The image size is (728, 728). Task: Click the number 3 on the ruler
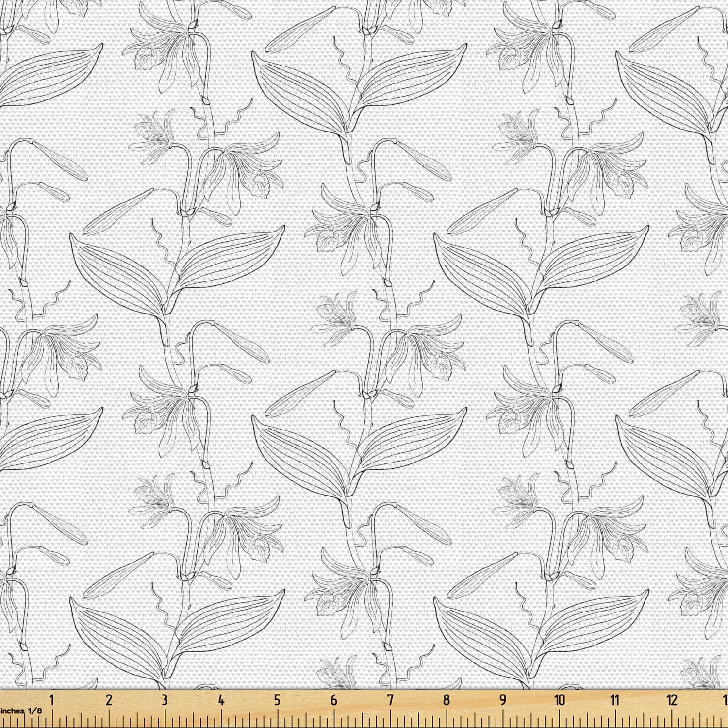[x=165, y=699]
